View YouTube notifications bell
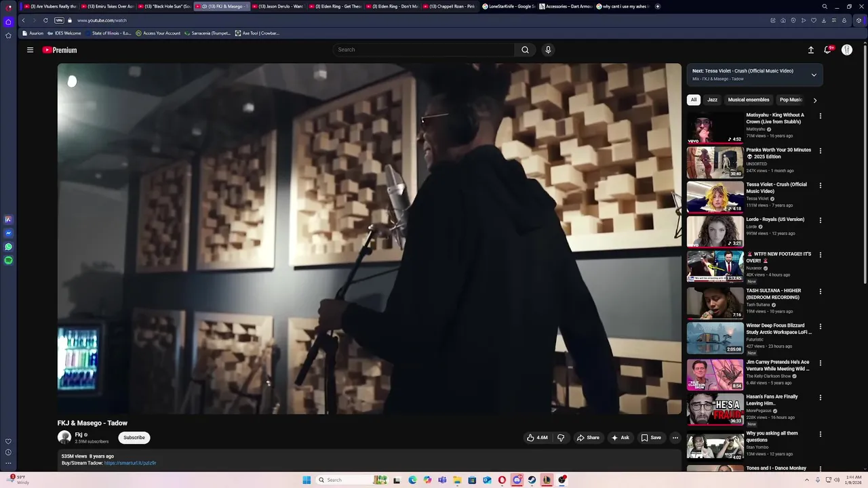 click(828, 50)
